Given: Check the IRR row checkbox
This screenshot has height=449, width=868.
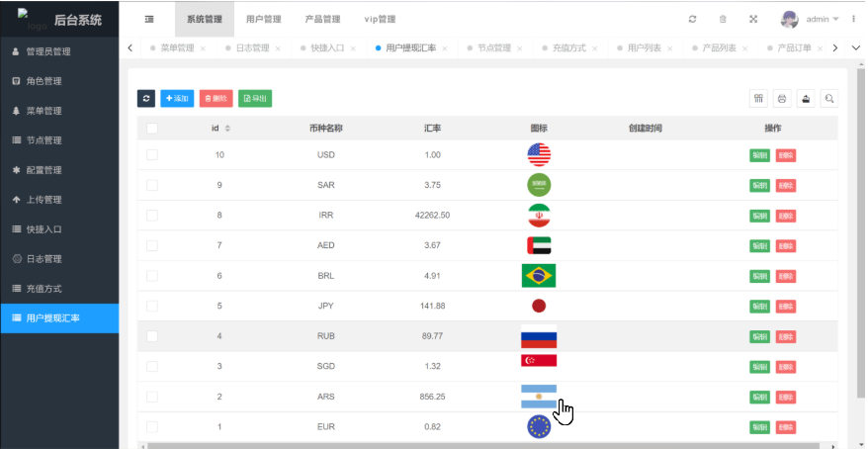Looking at the screenshot, I should tap(152, 216).
